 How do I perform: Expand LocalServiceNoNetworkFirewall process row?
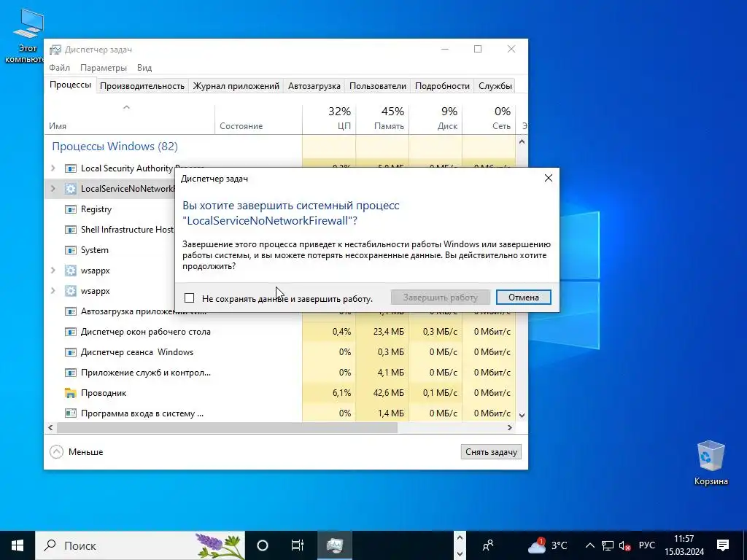53,189
